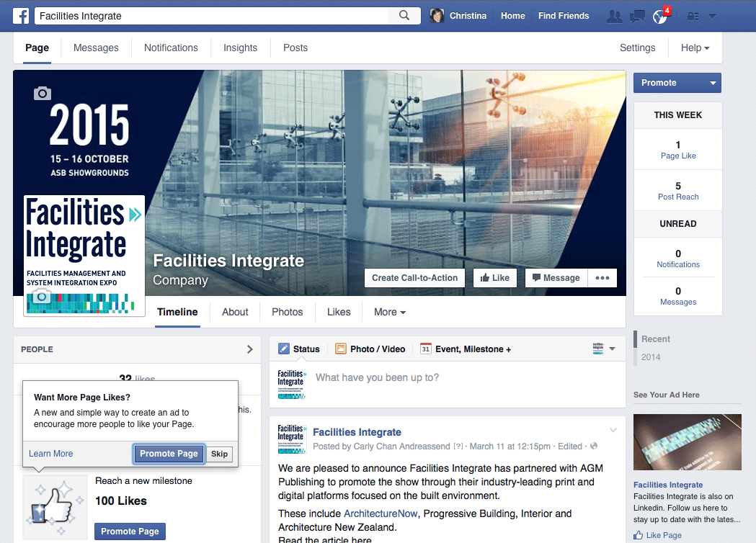The image size is (756, 543).
Task: View the Photos tab
Action: [x=288, y=313]
